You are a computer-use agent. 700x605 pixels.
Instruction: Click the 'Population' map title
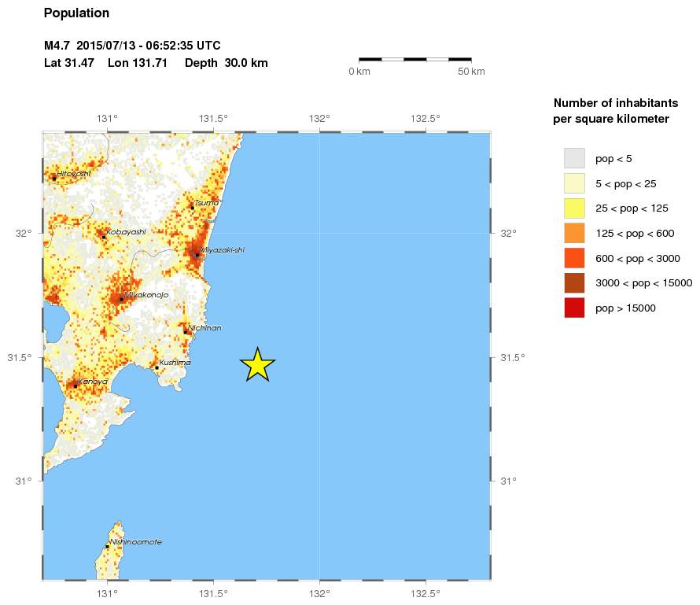click(x=76, y=13)
